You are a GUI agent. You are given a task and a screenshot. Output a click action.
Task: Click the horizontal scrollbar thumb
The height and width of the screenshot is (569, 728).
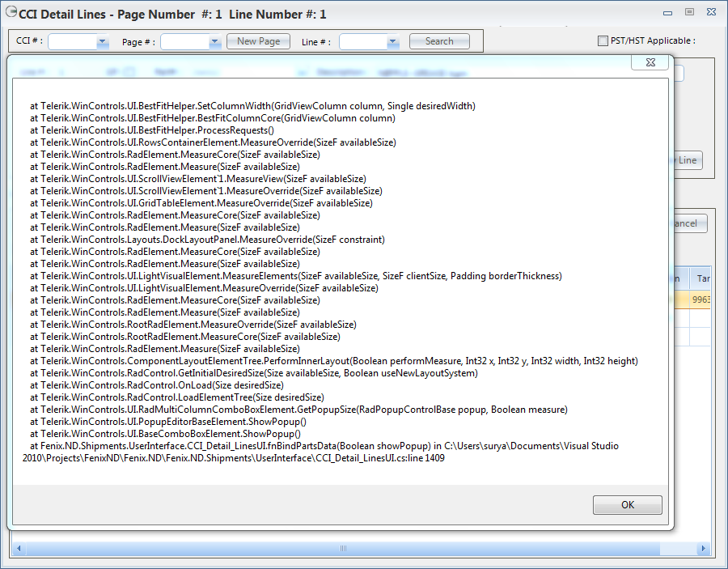[x=343, y=548]
